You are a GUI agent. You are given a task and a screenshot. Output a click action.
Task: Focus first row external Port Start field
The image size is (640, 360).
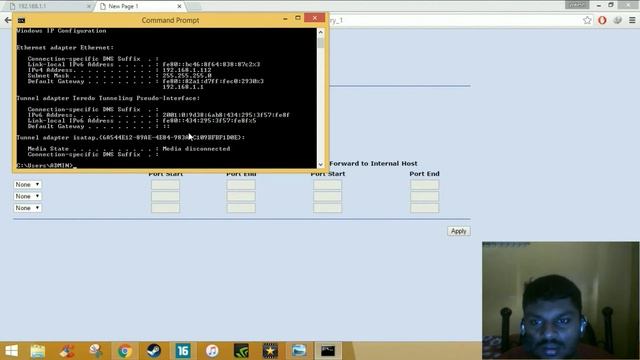pyautogui.click(x=165, y=185)
